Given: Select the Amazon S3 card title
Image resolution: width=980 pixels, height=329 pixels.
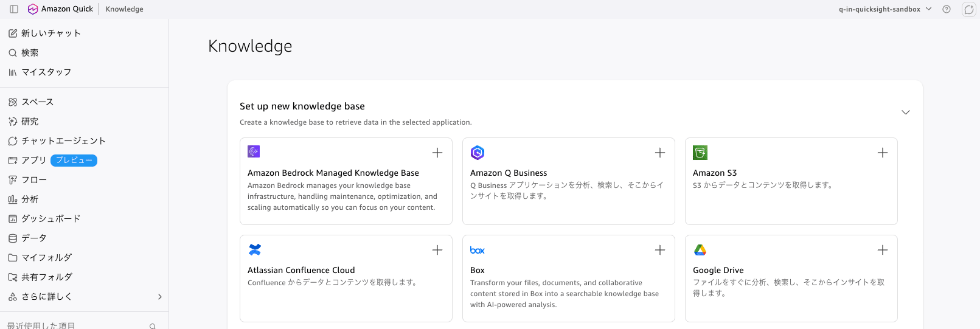Looking at the screenshot, I should (715, 173).
